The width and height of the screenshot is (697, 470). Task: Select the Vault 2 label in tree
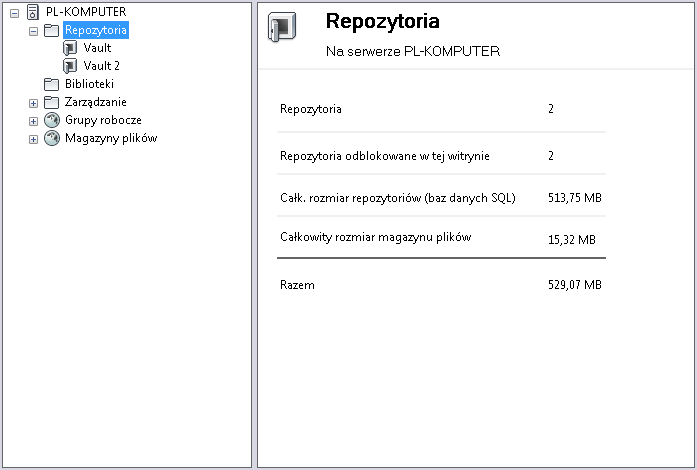[102, 66]
